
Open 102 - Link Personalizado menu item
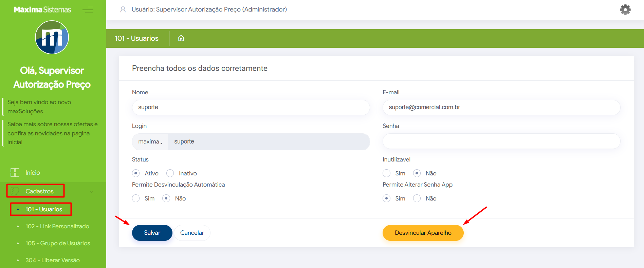(57, 226)
